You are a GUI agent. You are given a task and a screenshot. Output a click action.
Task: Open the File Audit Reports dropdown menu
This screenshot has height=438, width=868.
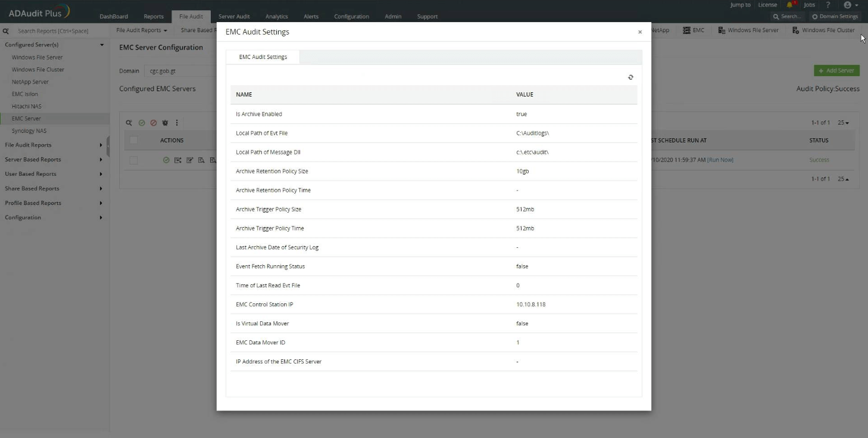[x=142, y=30]
